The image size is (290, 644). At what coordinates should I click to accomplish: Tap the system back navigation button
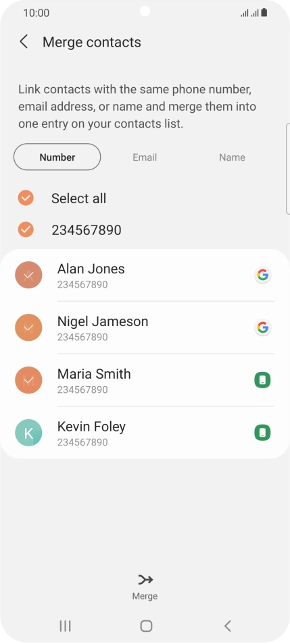(228, 626)
